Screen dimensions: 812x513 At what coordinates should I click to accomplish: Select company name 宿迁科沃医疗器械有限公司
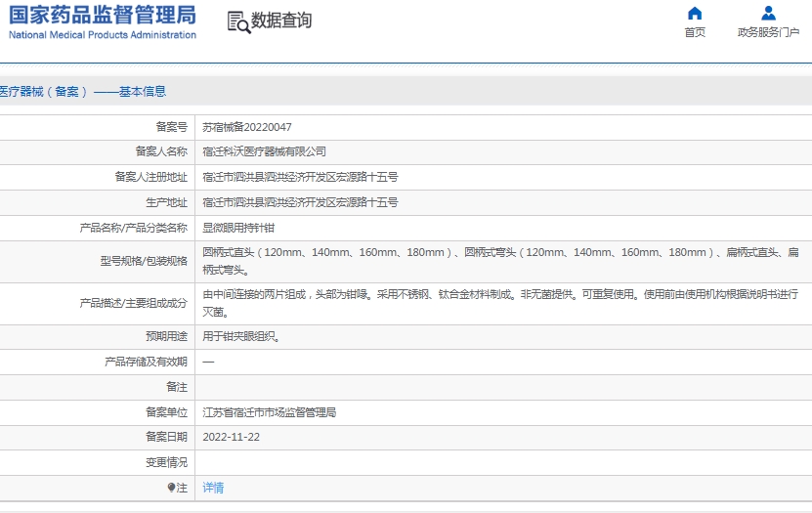264,151
